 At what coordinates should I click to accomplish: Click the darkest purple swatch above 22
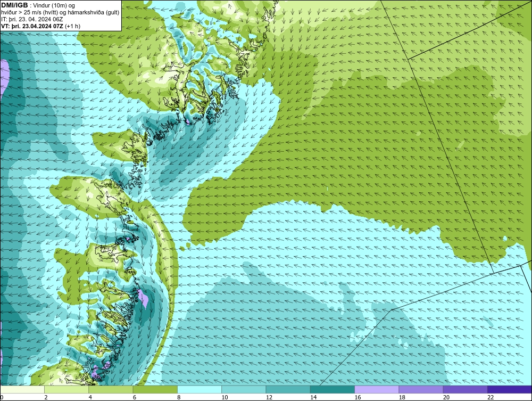tap(509, 389)
